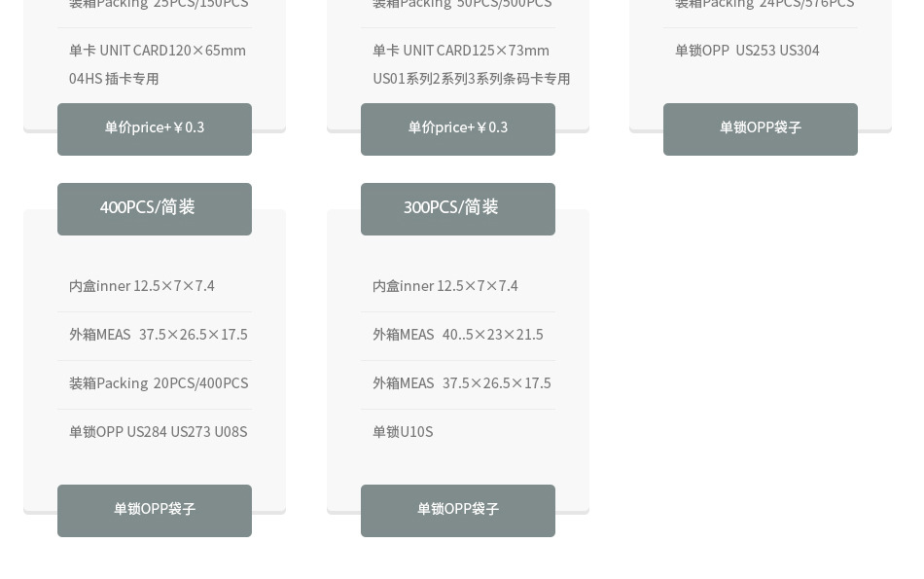This screenshot has height=579, width=924.
Task: Click the 单锁OPP袋子 button in top right card
Action: coord(760,127)
